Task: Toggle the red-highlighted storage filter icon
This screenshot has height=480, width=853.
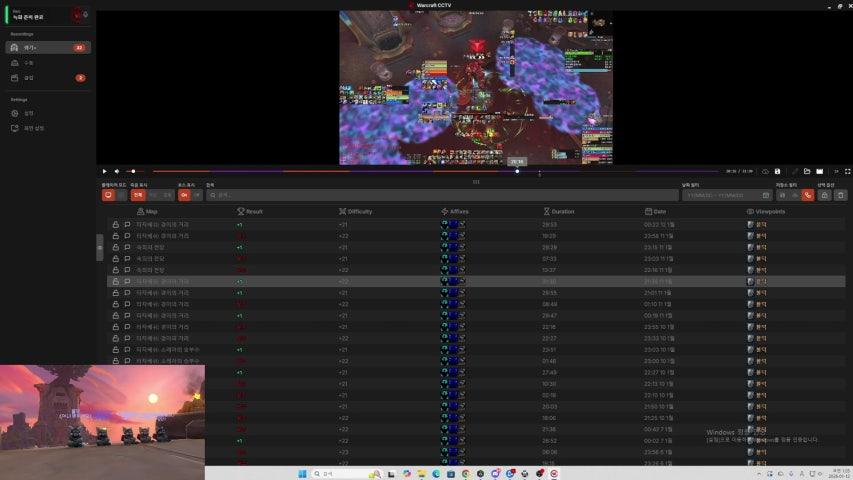Action: click(808, 195)
